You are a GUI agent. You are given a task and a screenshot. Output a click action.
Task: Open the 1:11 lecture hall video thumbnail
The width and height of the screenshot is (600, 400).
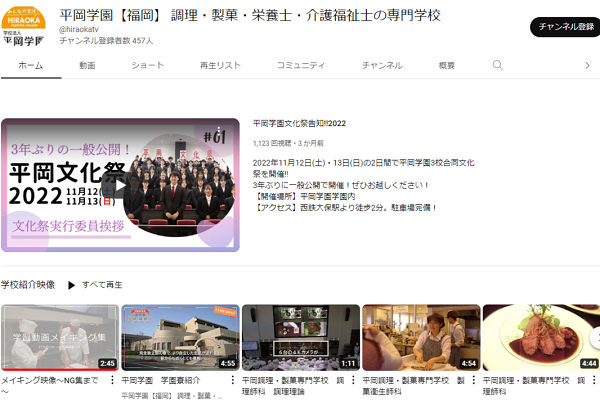pyautogui.click(x=301, y=338)
